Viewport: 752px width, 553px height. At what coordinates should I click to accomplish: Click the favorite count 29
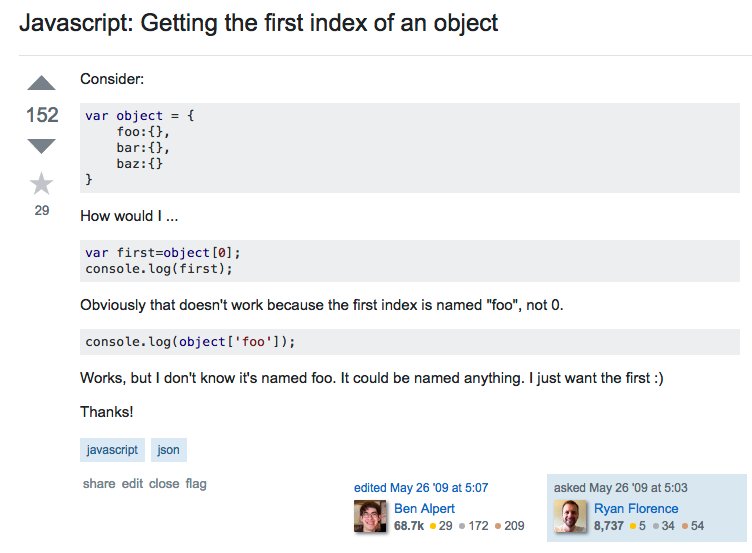click(x=42, y=210)
